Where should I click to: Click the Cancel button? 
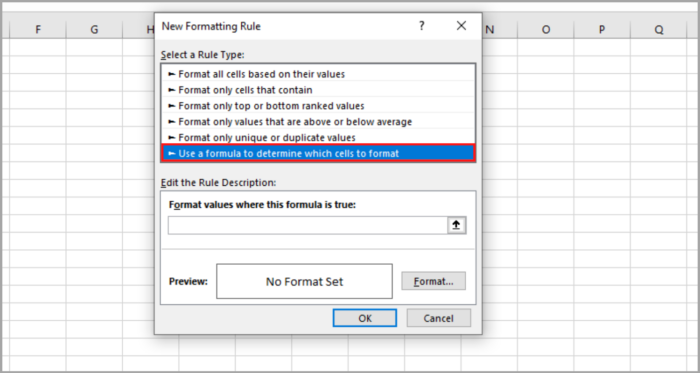coord(438,318)
